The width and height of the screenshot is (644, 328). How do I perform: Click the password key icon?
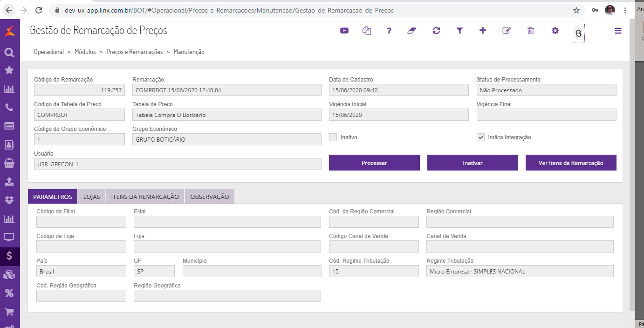point(595,10)
